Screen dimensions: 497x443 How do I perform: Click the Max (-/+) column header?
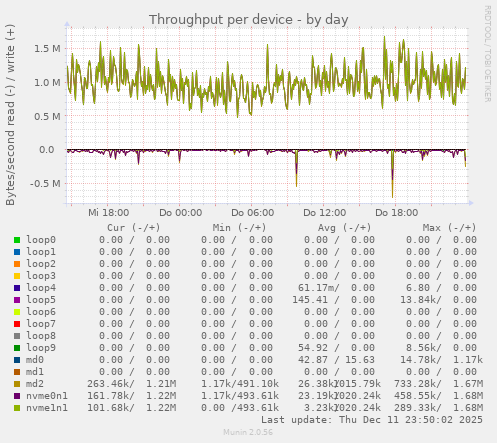coord(449,228)
